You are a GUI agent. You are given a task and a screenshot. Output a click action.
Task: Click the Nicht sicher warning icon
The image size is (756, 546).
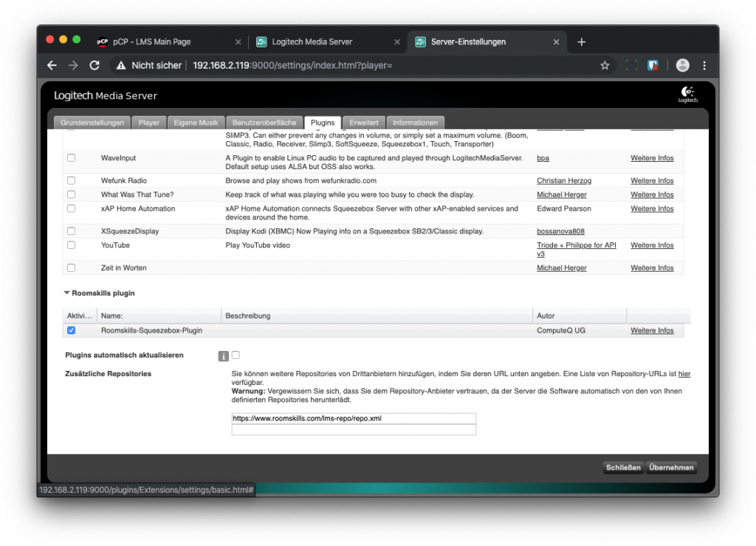tap(121, 65)
